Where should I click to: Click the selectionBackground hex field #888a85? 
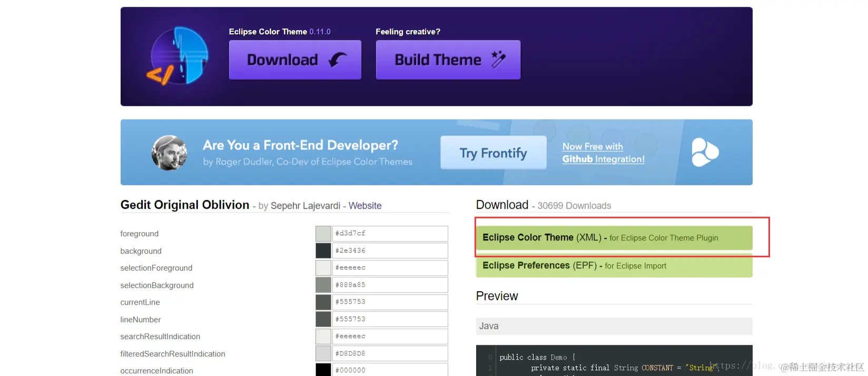coord(390,285)
